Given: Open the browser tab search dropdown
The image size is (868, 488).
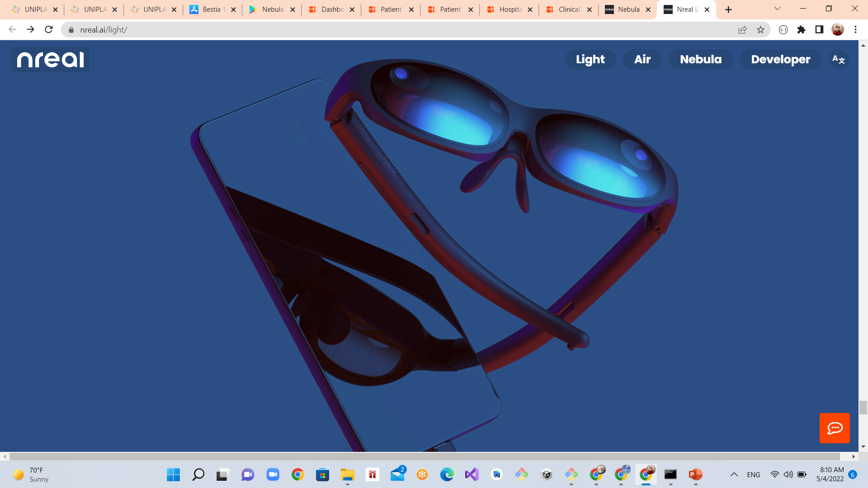Looking at the screenshot, I should 777,8.
